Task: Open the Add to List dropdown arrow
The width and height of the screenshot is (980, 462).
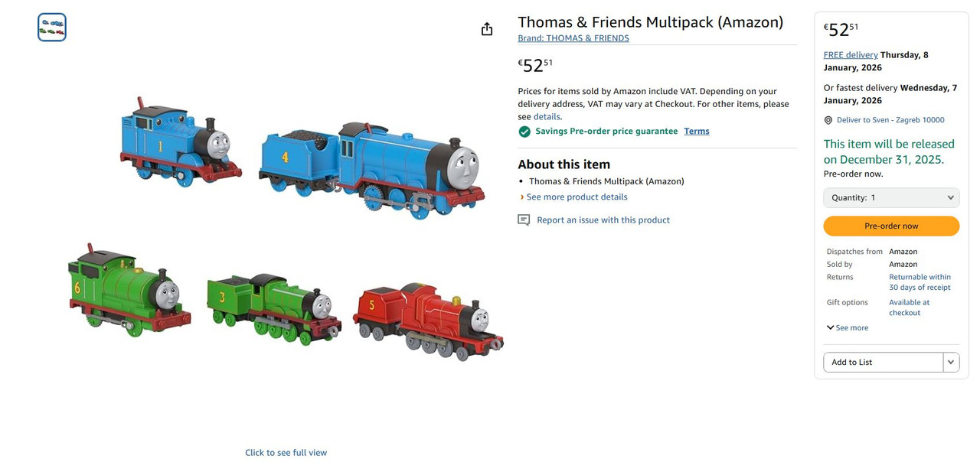Action: 951,363
